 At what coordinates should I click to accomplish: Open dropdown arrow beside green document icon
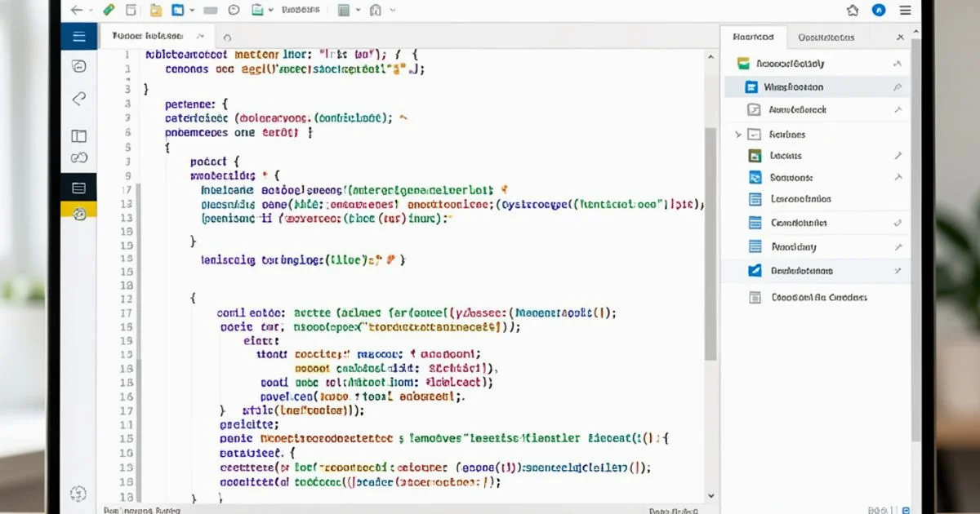point(271,11)
